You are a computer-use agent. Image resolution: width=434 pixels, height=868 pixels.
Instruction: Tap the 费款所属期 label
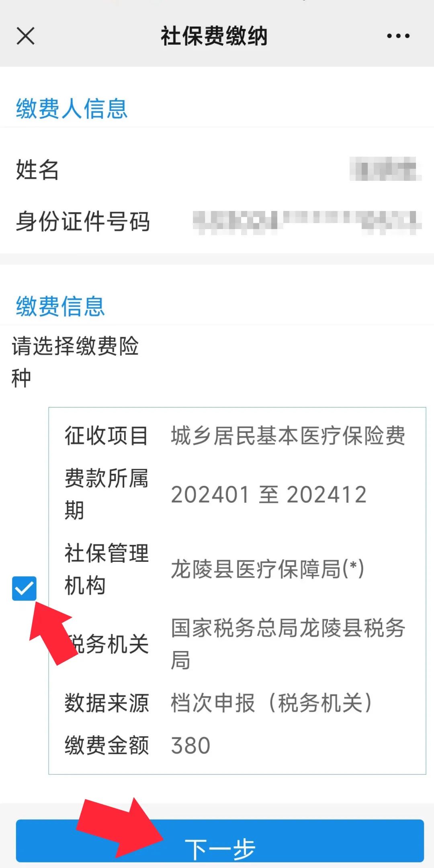pos(106,494)
